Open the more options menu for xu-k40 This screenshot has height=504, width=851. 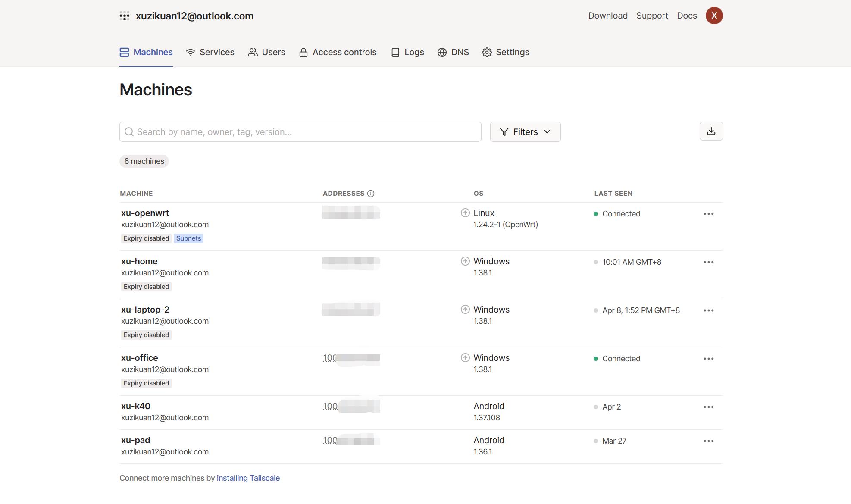pyautogui.click(x=709, y=407)
